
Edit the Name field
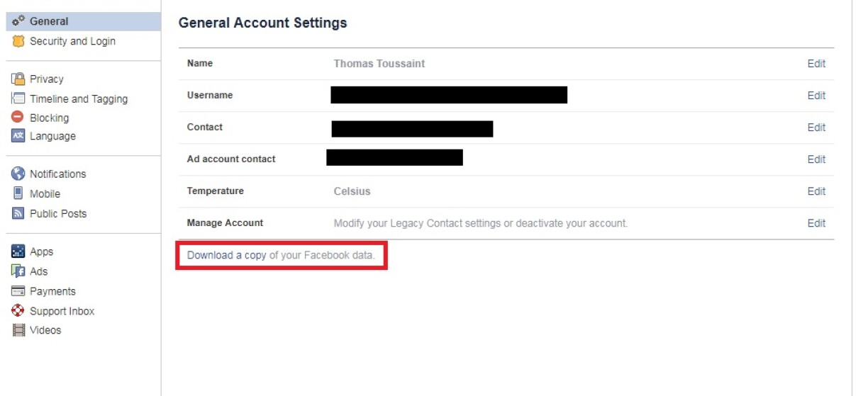(816, 64)
